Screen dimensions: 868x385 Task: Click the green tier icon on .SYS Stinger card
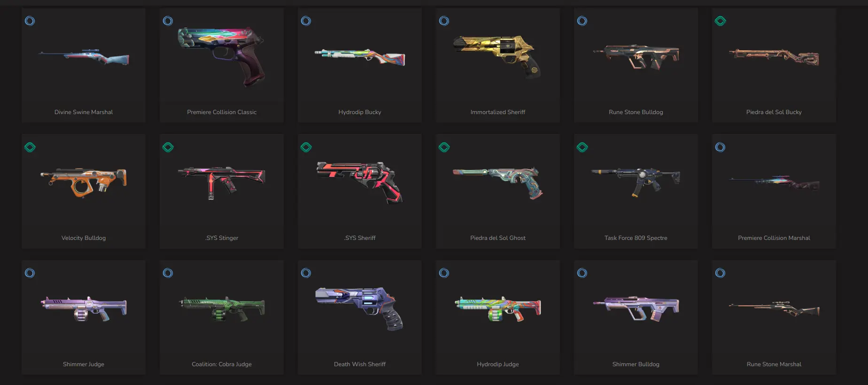click(x=168, y=147)
